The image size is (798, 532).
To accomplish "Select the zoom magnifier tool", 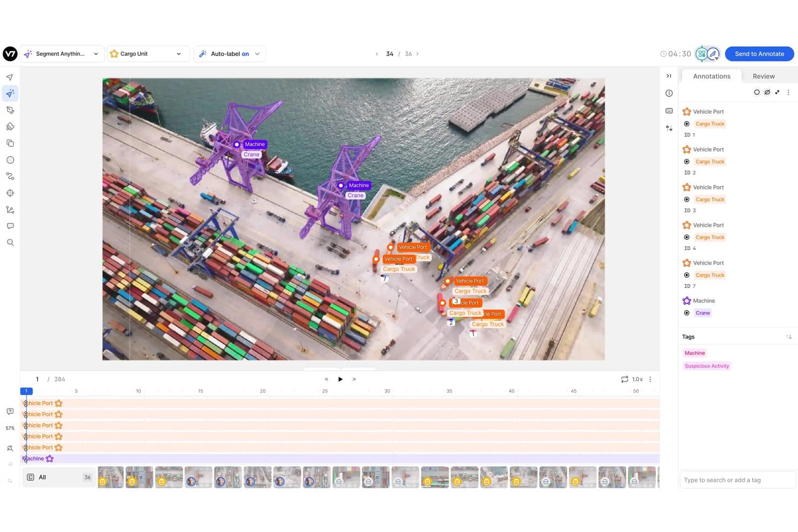I will tap(10, 243).
